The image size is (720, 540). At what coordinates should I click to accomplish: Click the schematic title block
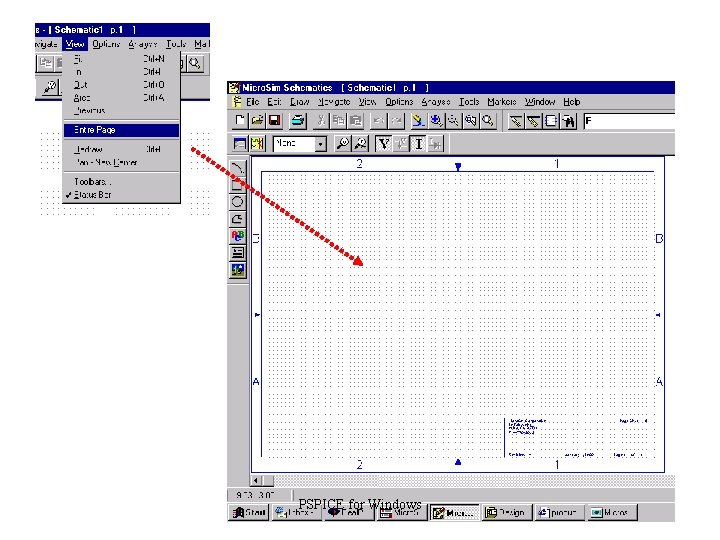(x=579, y=438)
